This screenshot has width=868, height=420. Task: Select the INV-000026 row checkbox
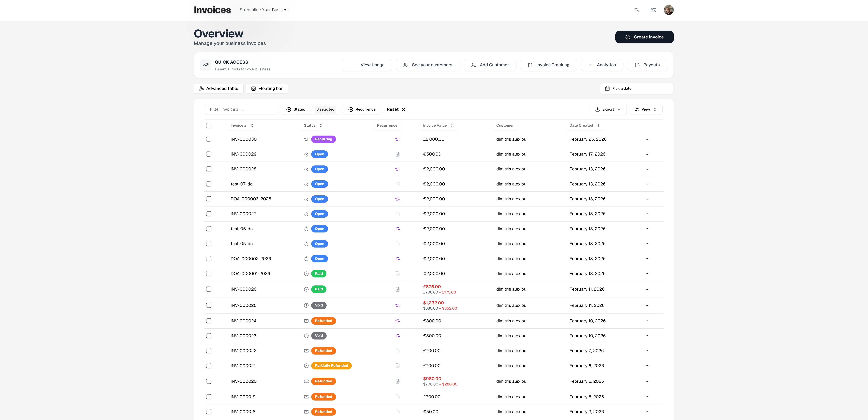pos(208,289)
